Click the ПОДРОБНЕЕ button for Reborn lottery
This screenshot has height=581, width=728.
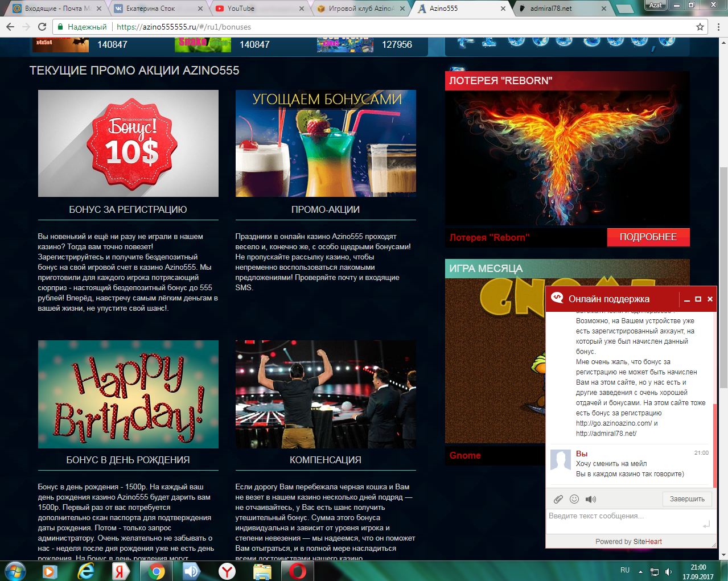pyautogui.click(x=648, y=237)
